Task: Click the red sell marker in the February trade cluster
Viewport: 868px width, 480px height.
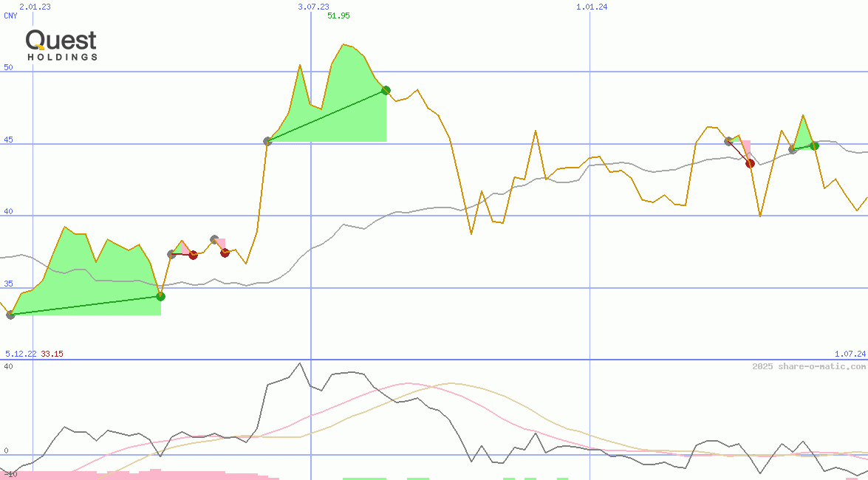Action: [194, 255]
